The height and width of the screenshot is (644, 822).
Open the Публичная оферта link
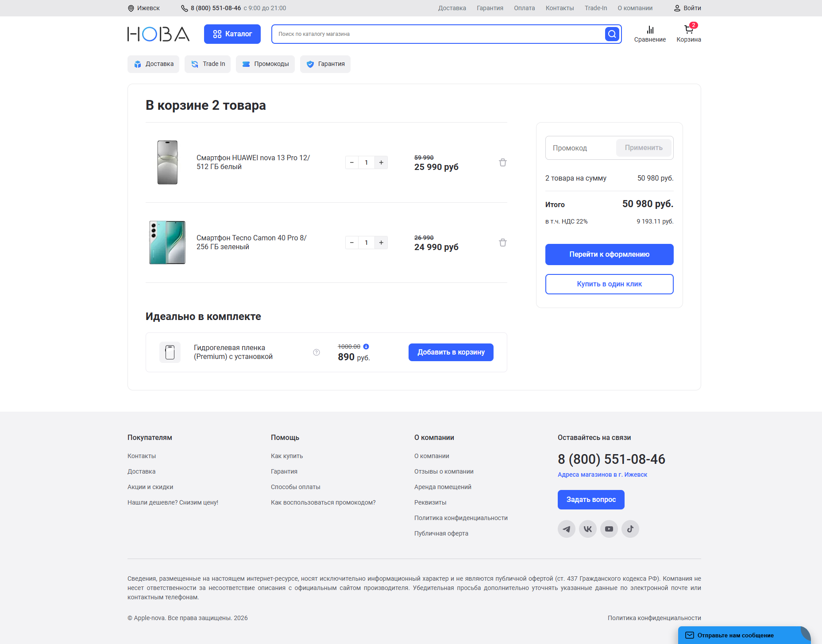click(x=441, y=533)
